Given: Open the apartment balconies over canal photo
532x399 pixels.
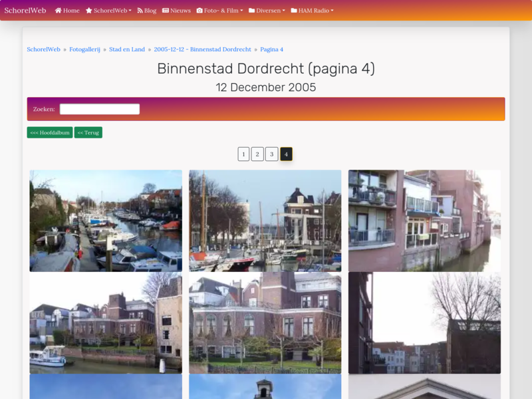Looking at the screenshot, I should [x=424, y=221].
